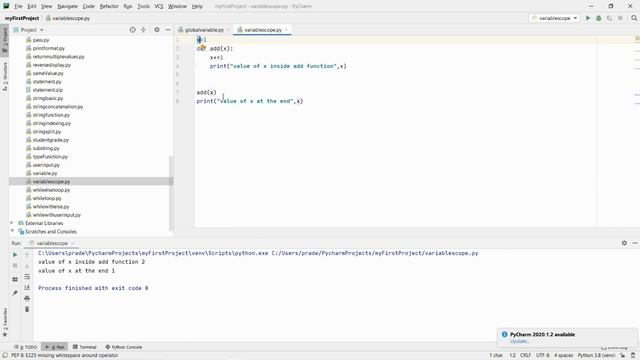Open the TODO tool window

25,347
